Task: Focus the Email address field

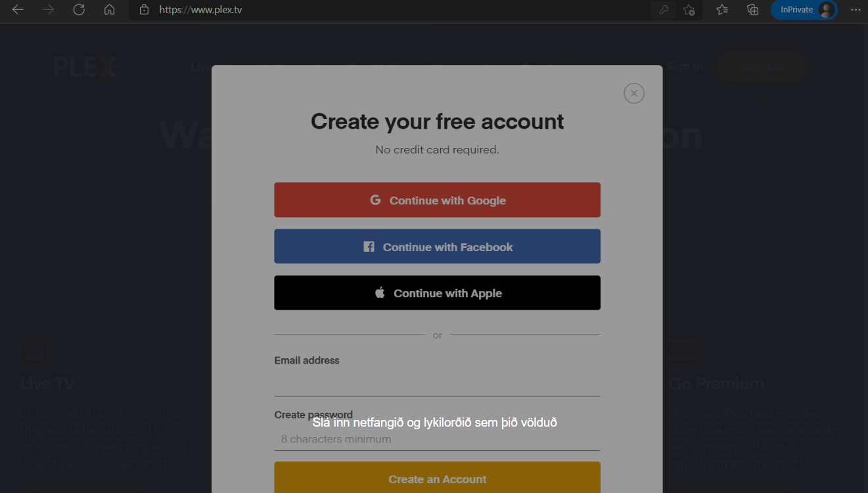Action: (x=437, y=384)
